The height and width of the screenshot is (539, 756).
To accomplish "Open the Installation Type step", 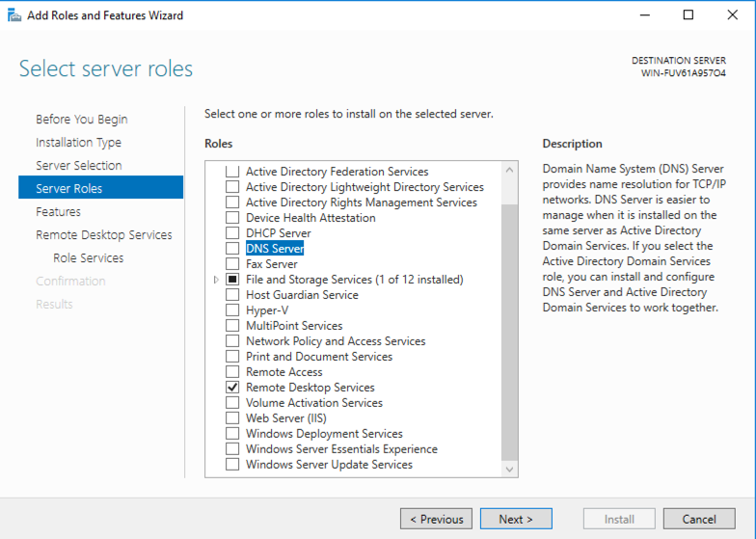I will (x=78, y=143).
